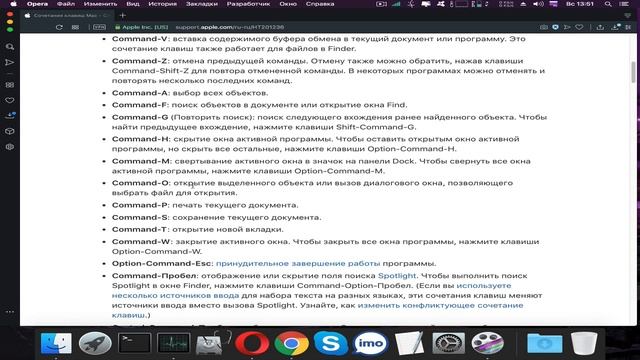Open the Изменить menu
The image size is (640, 360).
click(x=100, y=4)
